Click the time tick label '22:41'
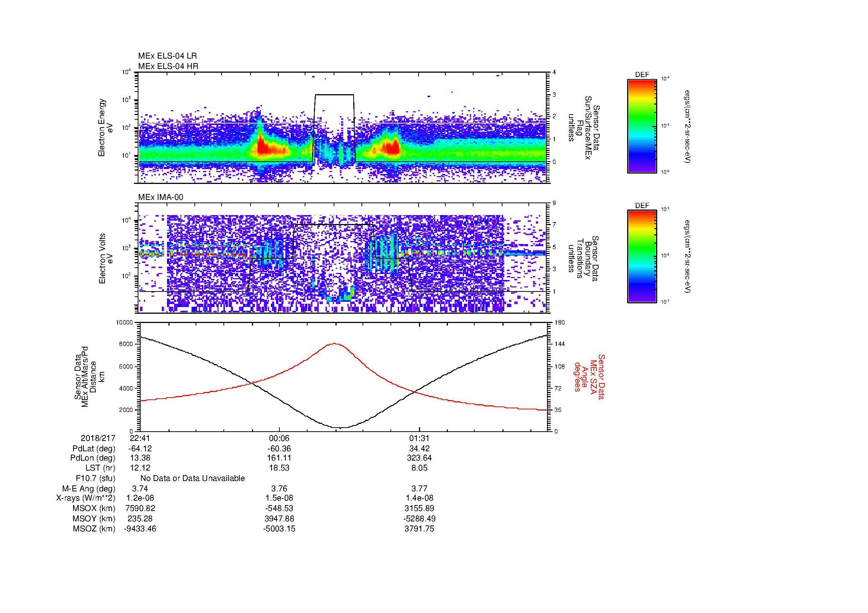The width and height of the screenshot is (868, 613). 140,438
